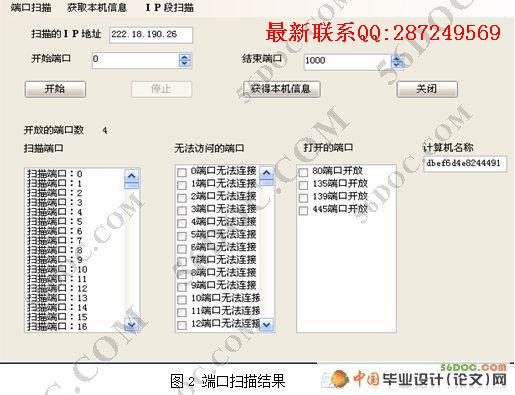Viewport: 515px width, 395px height.
Task: Check the 8端口无法连接 checkbox
Action: click(182, 274)
